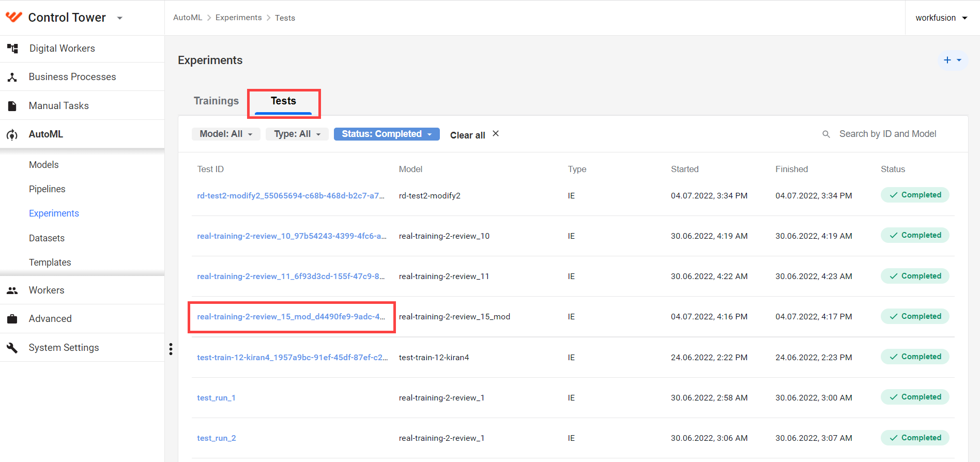Click Completed badge for test_run_2 row
The image size is (980, 462).
[x=915, y=438]
